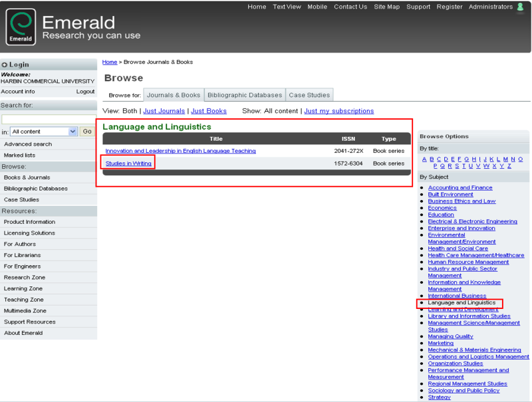Open the For Librarians page
This screenshot has width=532, height=402.
22,255
